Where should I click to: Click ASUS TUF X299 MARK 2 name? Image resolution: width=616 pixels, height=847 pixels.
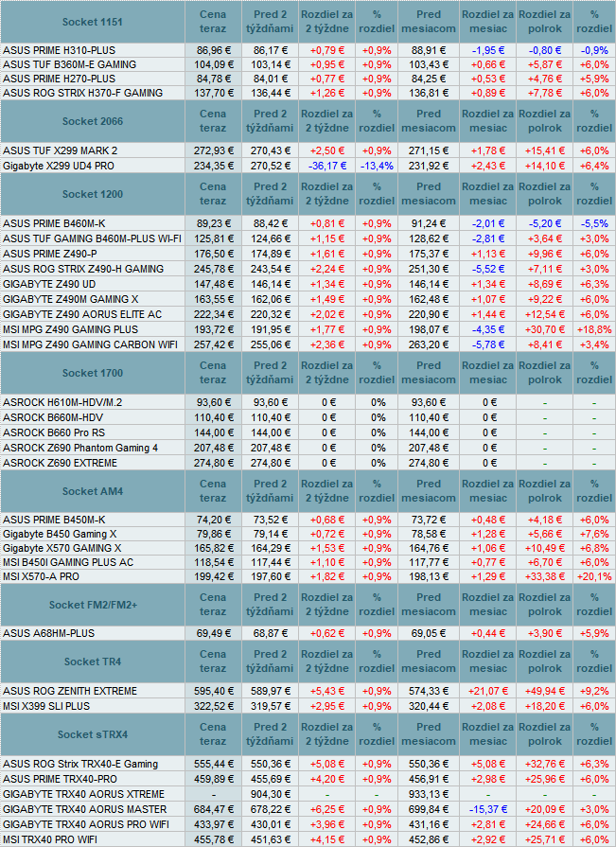[x=60, y=150]
